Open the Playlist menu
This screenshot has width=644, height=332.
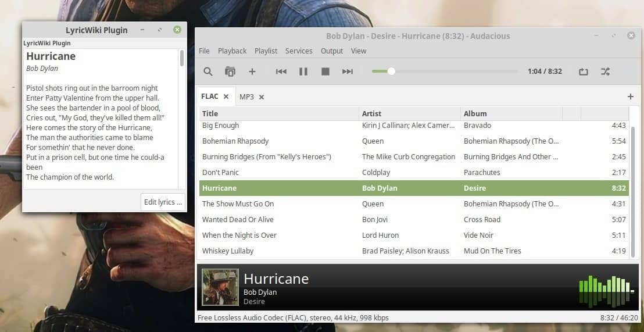tap(266, 51)
